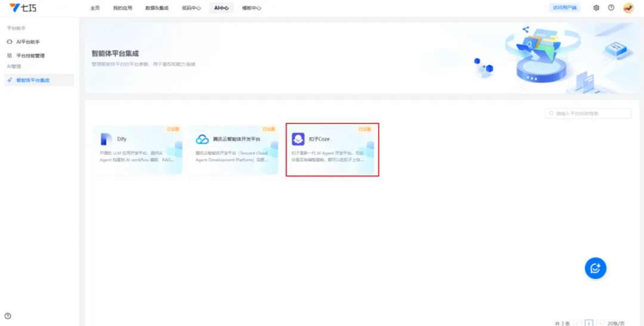Click the 腾讯云 cloud logo icon
The width and height of the screenshot is (644, 326).
(x=202, y=139)
